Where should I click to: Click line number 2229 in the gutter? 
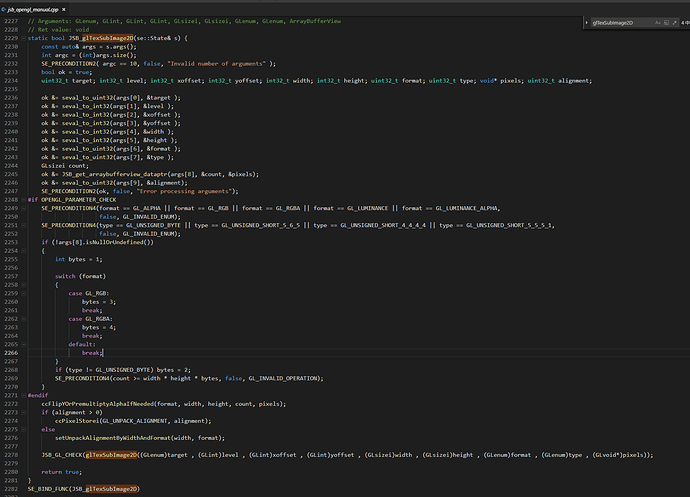(11, 37)
